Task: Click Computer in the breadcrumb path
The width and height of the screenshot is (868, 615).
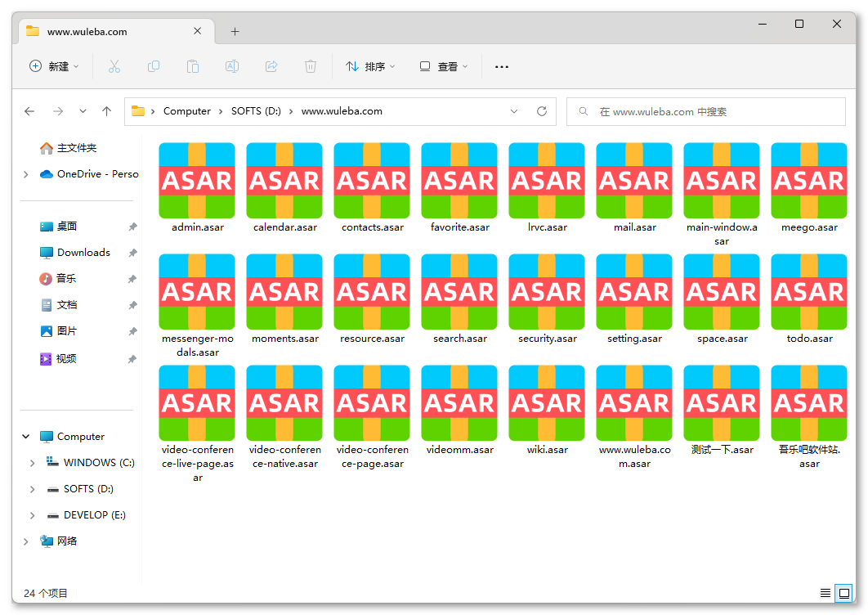Action: click(187, 111)
